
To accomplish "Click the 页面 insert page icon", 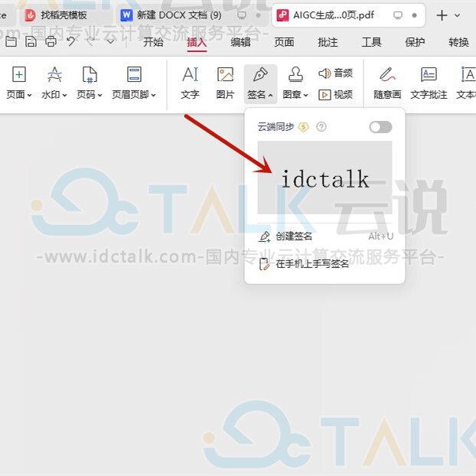I will [x=19, y=74].
